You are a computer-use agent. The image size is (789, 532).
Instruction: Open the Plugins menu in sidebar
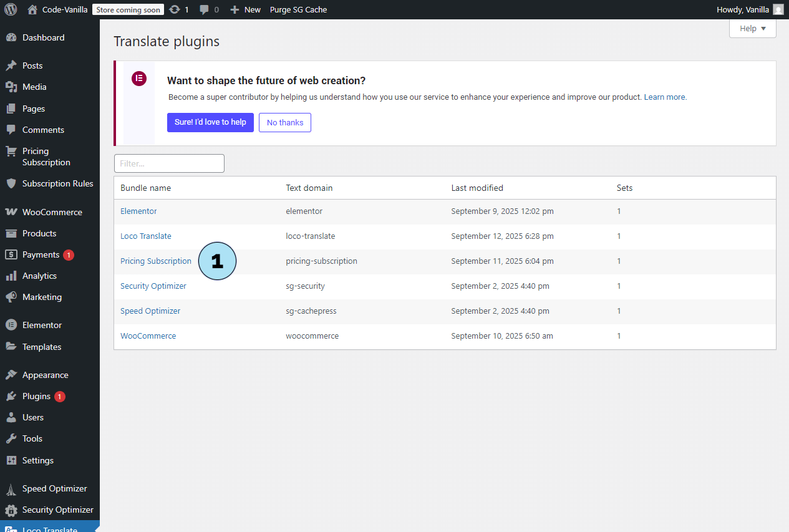[36, 396]
